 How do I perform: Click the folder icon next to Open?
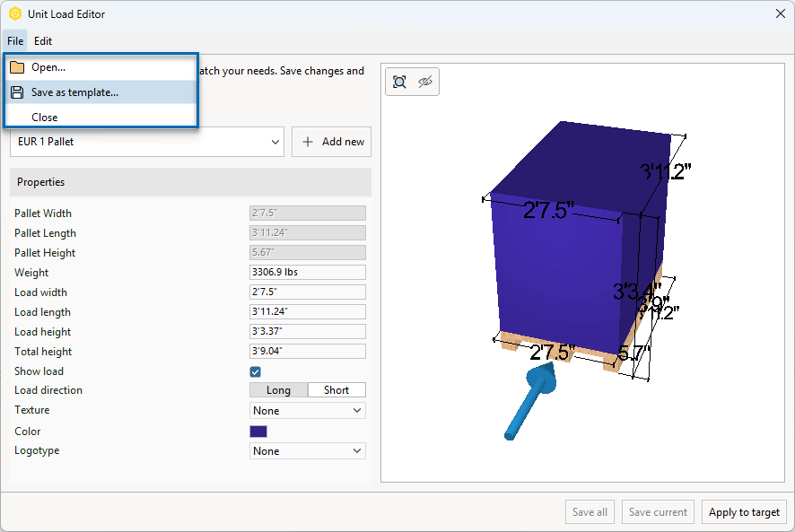(17, 67)
